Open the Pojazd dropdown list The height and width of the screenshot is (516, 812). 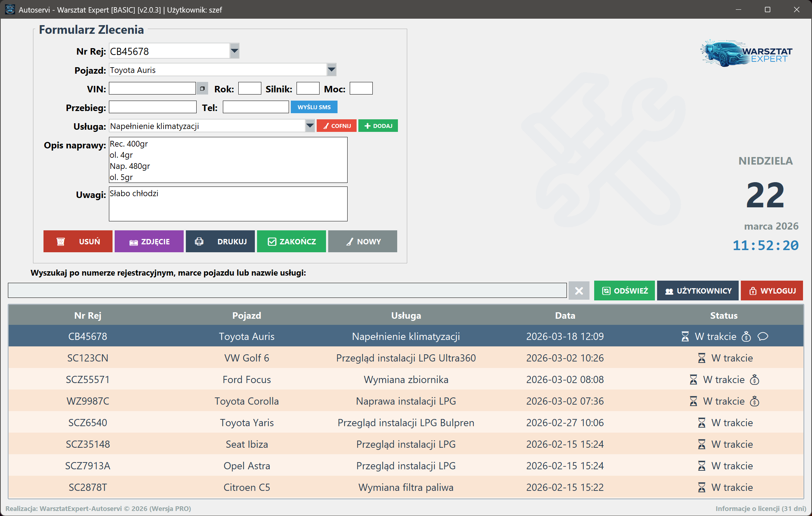[331, 70]
